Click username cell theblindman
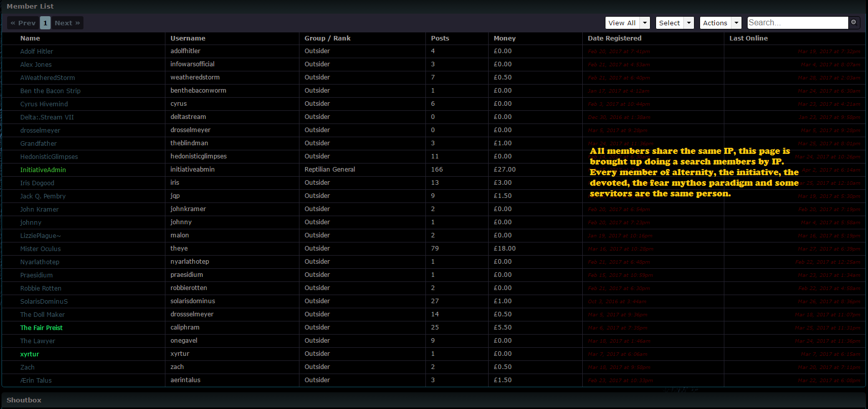 189,143
